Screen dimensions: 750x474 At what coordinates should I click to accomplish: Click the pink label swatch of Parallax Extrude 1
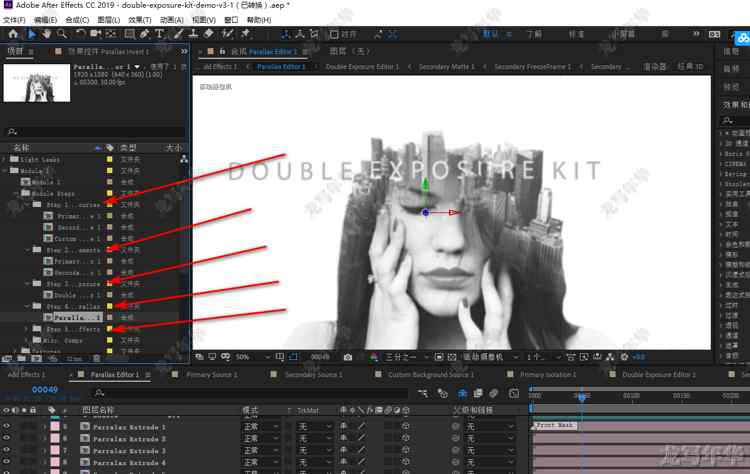[55, 426]
